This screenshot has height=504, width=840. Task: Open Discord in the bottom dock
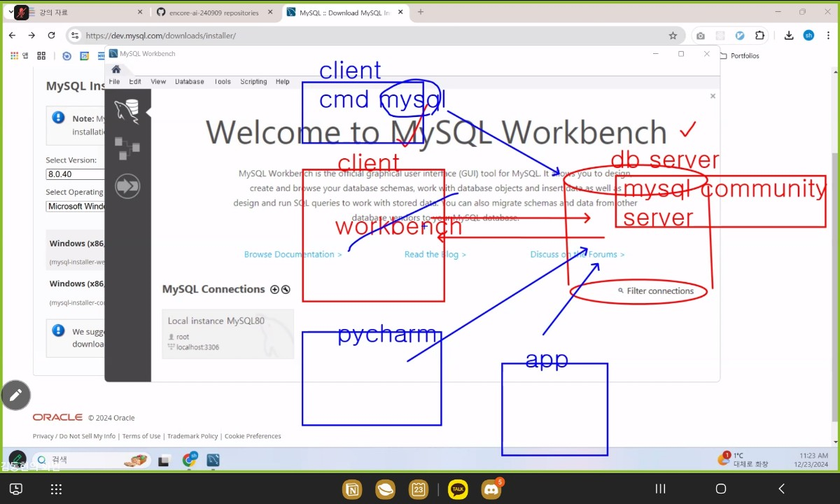click(491, 489)
